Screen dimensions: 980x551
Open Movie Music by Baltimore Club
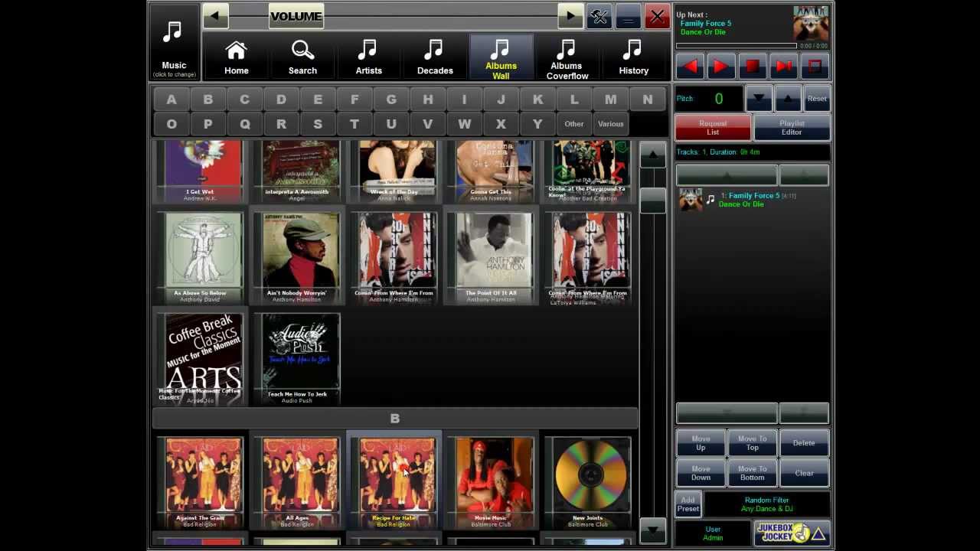pyautogui.click(x=491, y=482)
